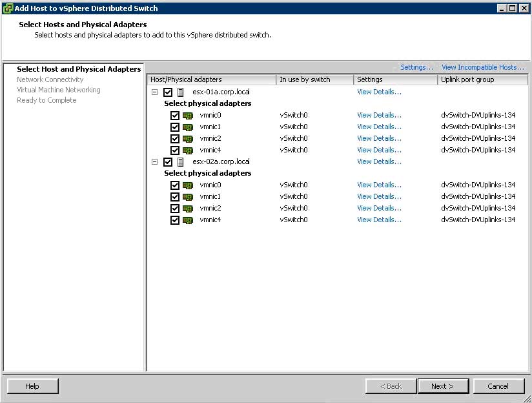This screenshot has width=532, height=403.
Task: Click vmnic2 adapter name under esx-01a
Action: (x=210, y=138)
